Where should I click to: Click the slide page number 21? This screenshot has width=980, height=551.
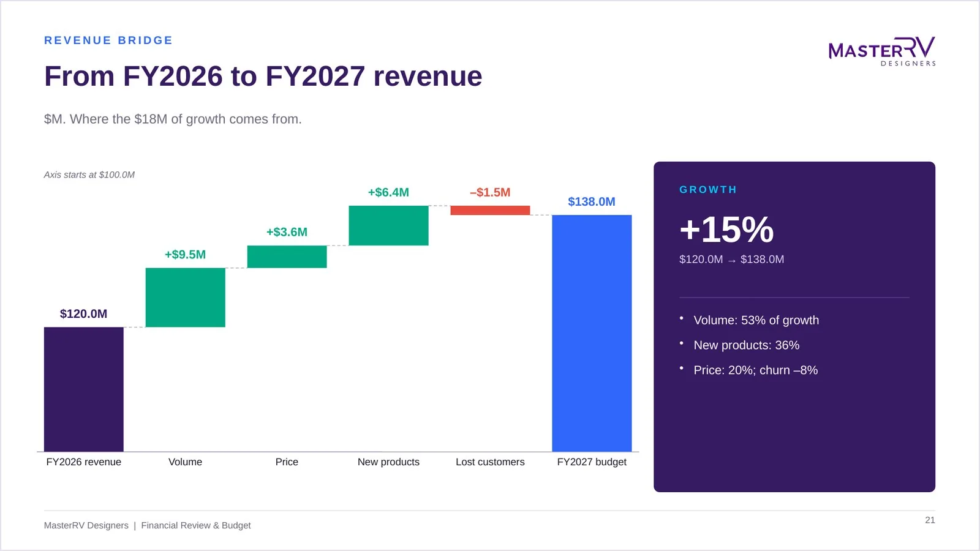coord(930,520)
